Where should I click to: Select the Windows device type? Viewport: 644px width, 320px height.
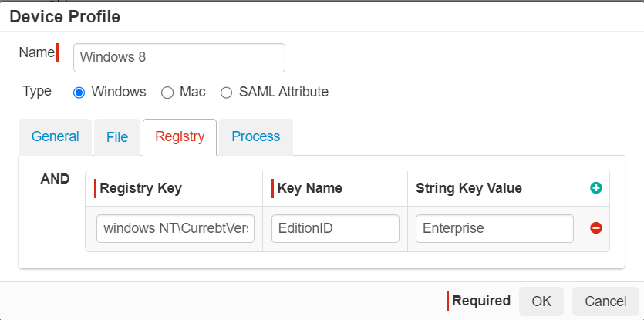(x=79, y=93)
